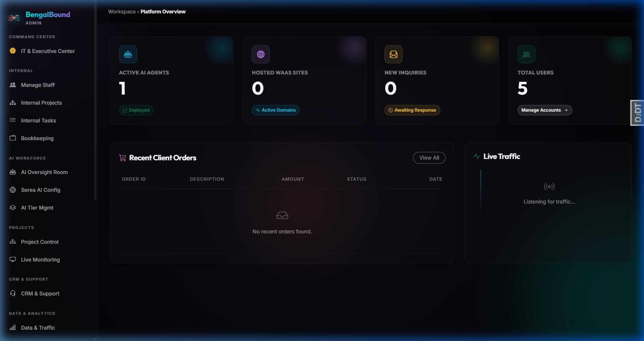Click the Active AI Agents count 1

click(x=122, y=89)
